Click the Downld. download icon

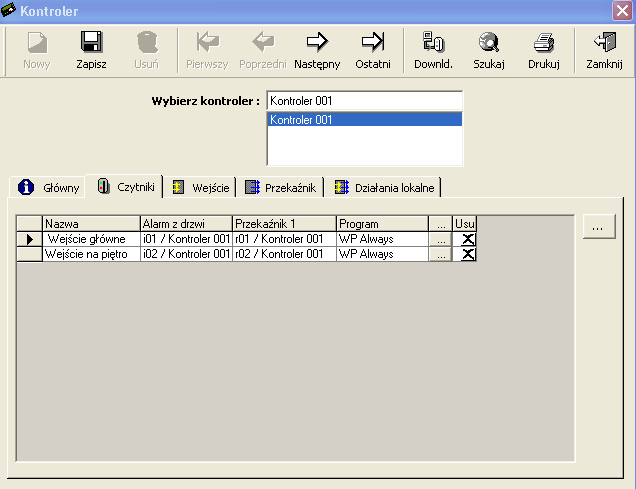433,42
